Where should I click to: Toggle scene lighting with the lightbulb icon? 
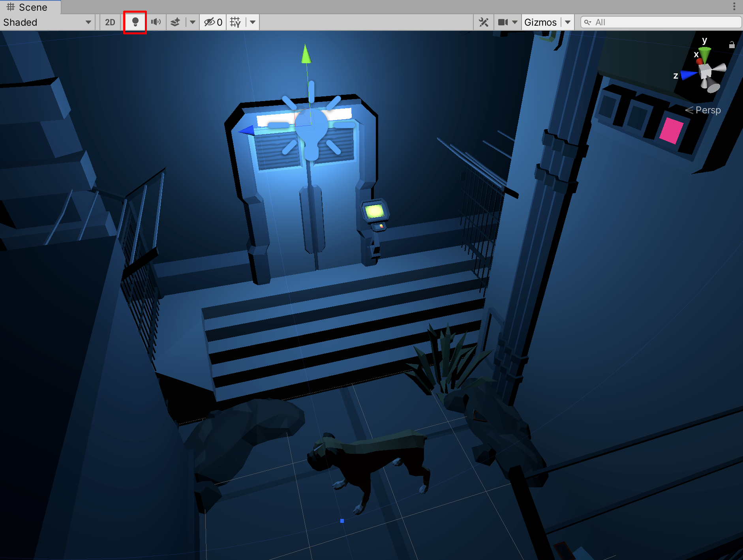(135, 22)
